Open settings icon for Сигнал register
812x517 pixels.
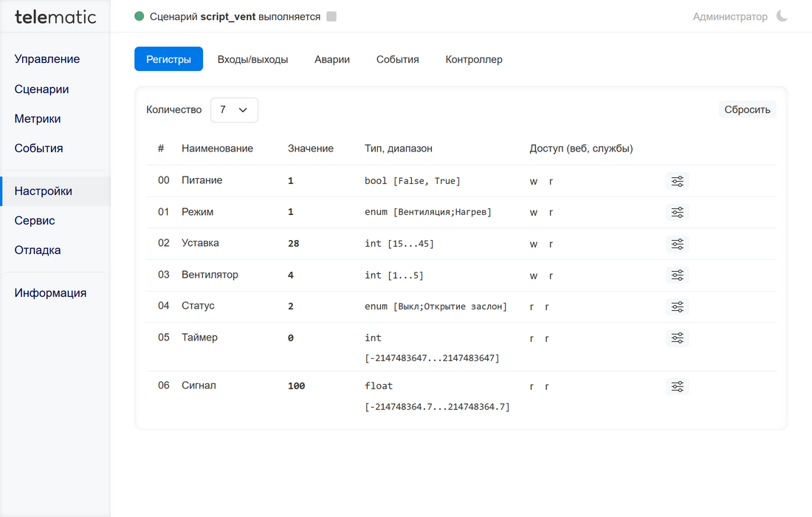point(677,386)
